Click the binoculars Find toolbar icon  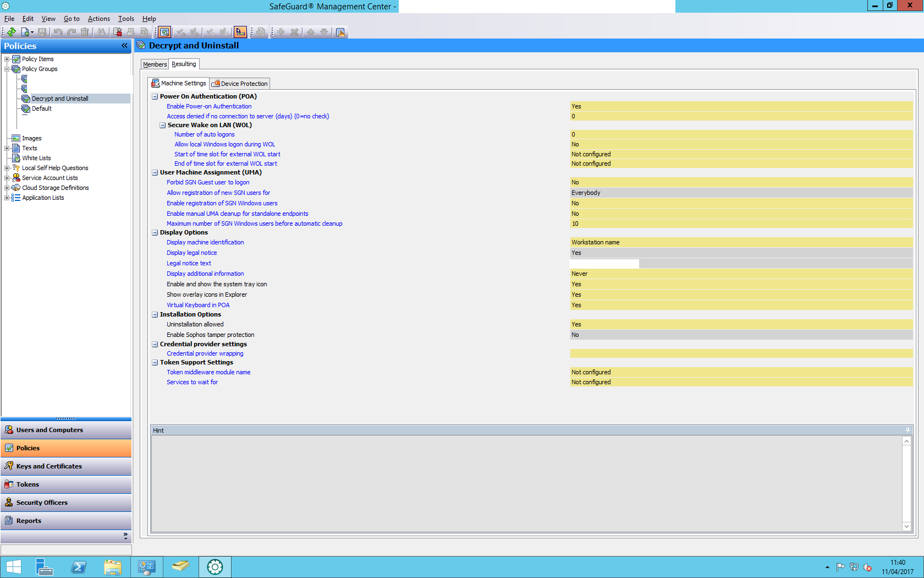tap(101, 32)
